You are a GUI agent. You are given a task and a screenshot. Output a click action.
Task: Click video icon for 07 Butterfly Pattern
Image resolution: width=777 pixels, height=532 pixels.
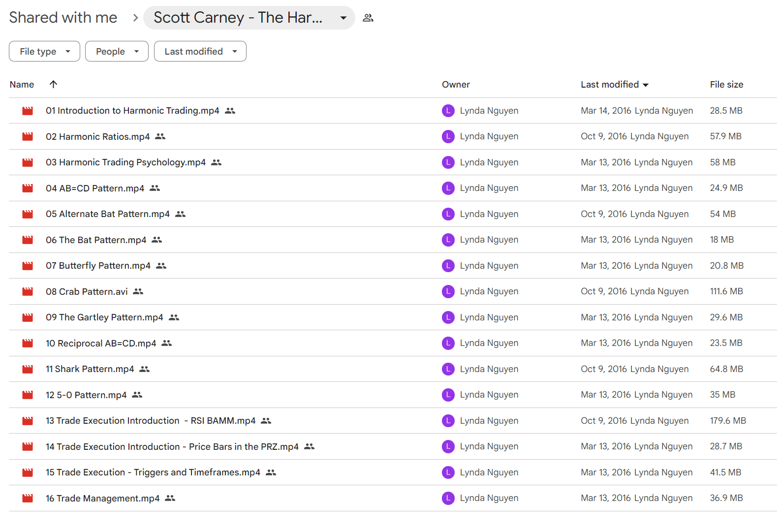[28, 266]
